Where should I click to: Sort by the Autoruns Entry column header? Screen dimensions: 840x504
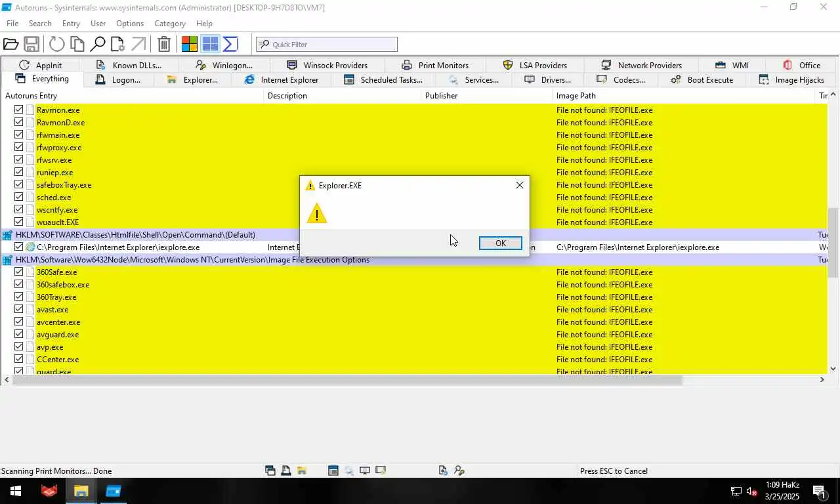(133, 96)
